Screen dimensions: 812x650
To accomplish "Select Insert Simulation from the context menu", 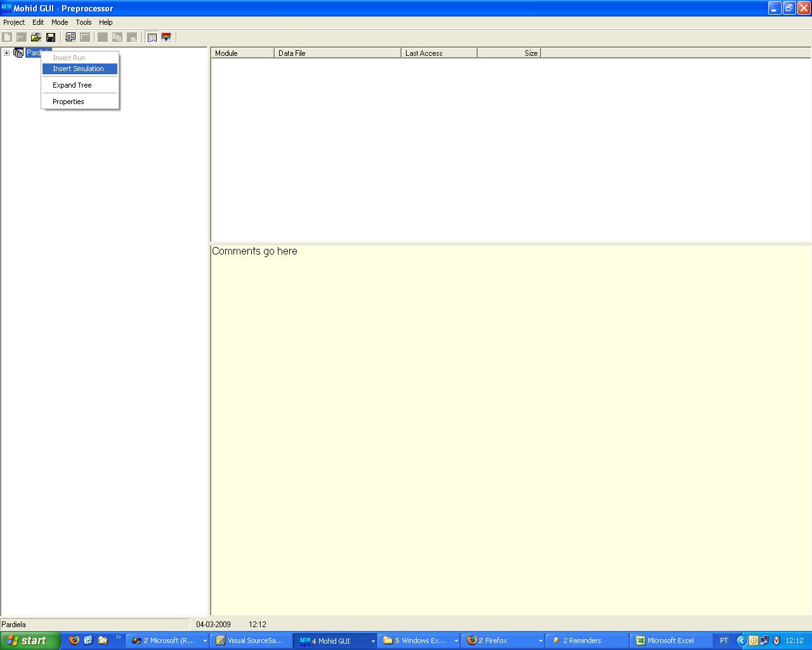I will (78, 69).
